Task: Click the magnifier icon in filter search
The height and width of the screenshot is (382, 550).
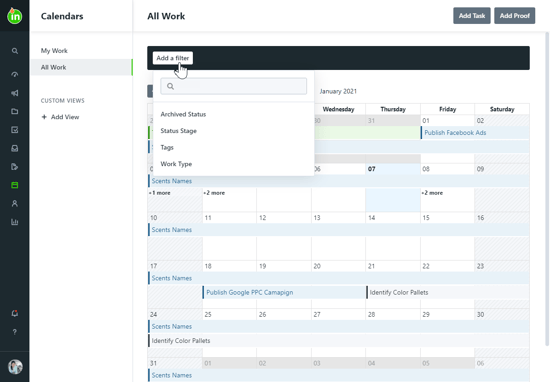Action: (170, 86)
